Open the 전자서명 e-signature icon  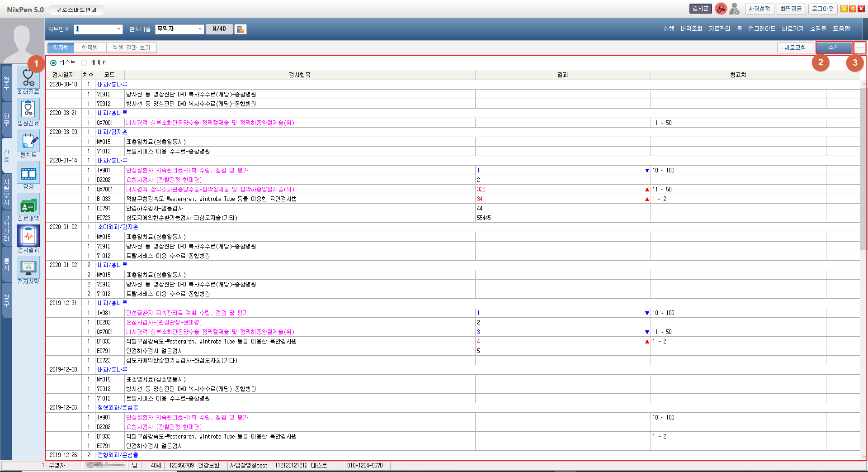[28, 269]
